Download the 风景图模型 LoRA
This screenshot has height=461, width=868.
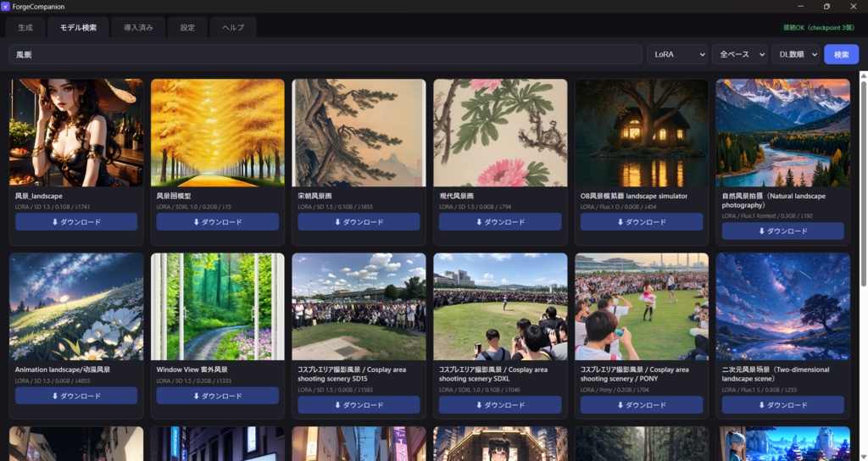(218, 222)
